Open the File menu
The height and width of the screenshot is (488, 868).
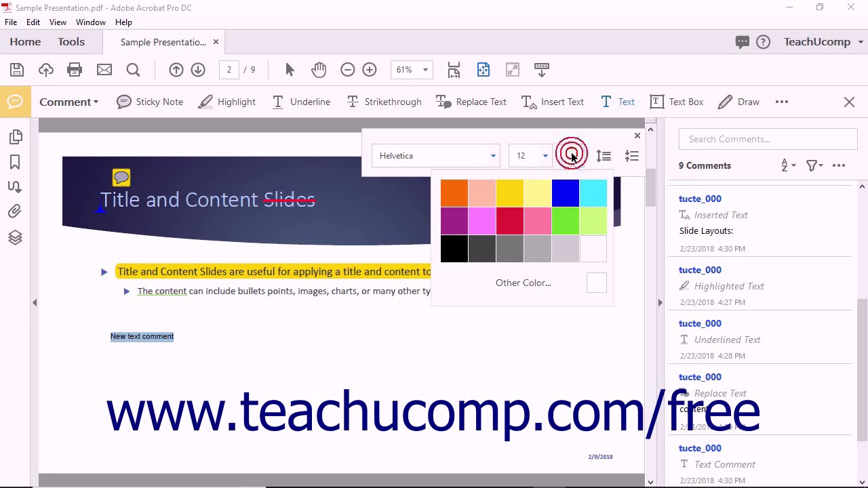tap(11, 22)
